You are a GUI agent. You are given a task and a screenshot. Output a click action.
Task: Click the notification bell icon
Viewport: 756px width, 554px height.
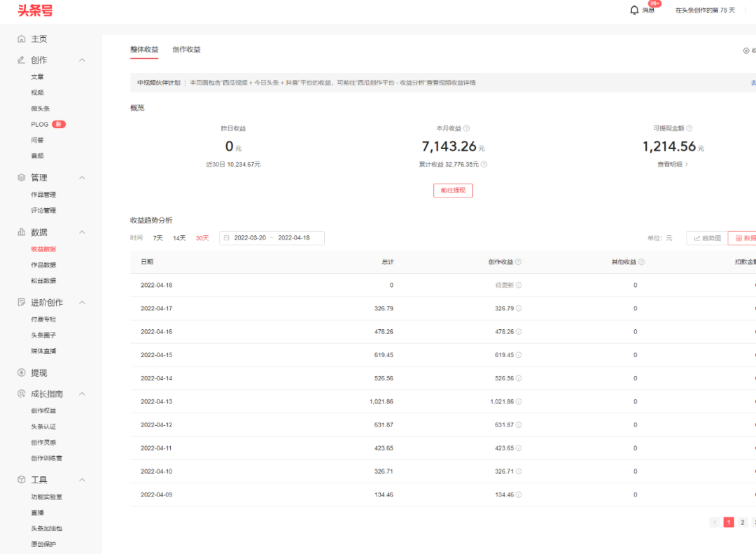coord(634,10)
